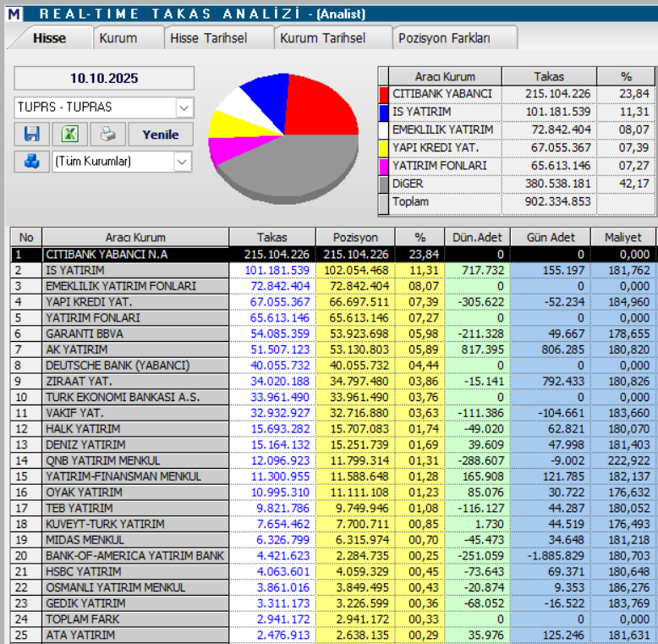The width and height of the screenshot is (658, 644).
Task: Select the AK YATIRIM row
Action: [x=333, y=350]
